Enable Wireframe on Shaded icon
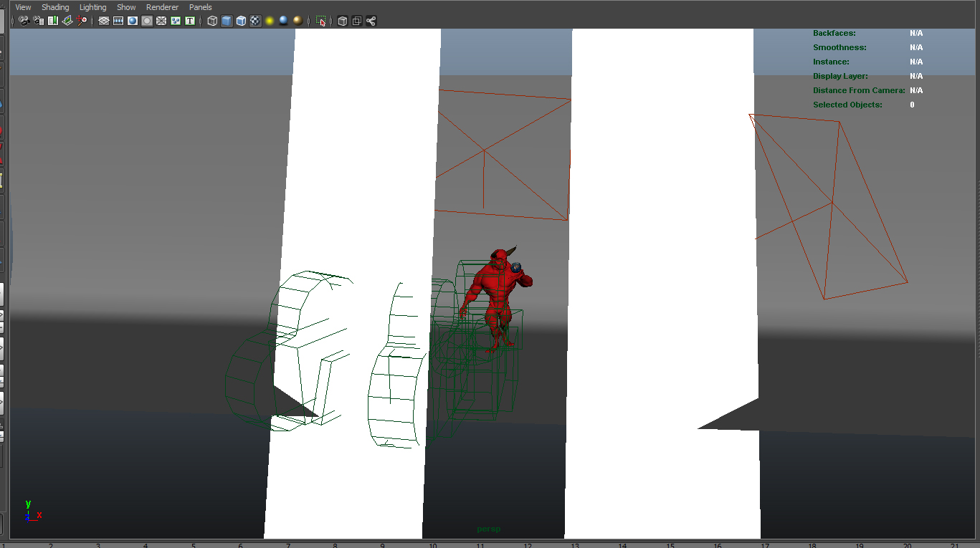Viewport: 980px width, 548px height. pos(241,21)
